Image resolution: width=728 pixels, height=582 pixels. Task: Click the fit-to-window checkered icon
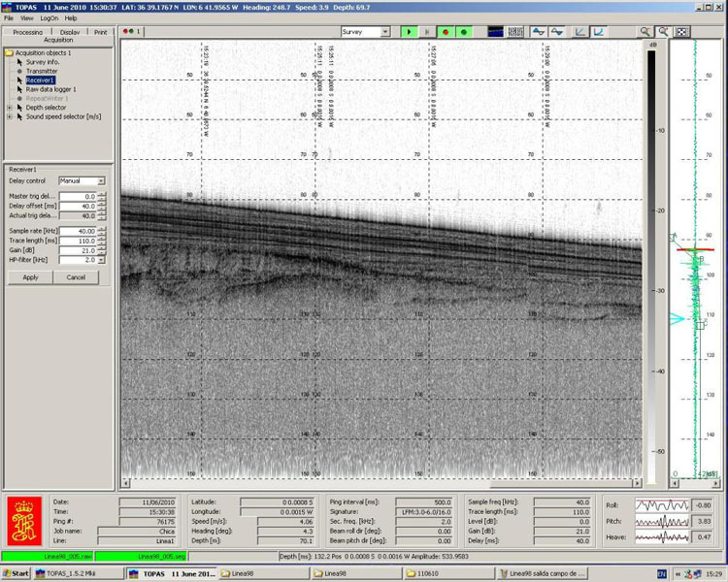pos(682,32)
